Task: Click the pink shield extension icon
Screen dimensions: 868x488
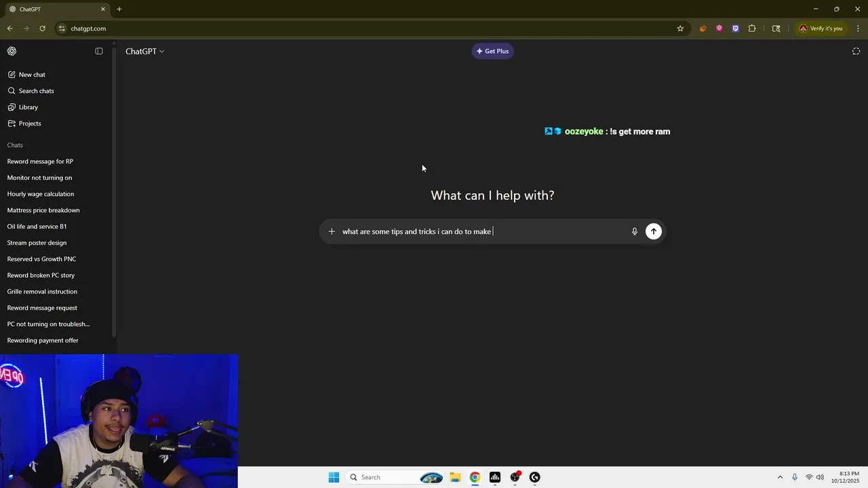Action: pos(719,28)
